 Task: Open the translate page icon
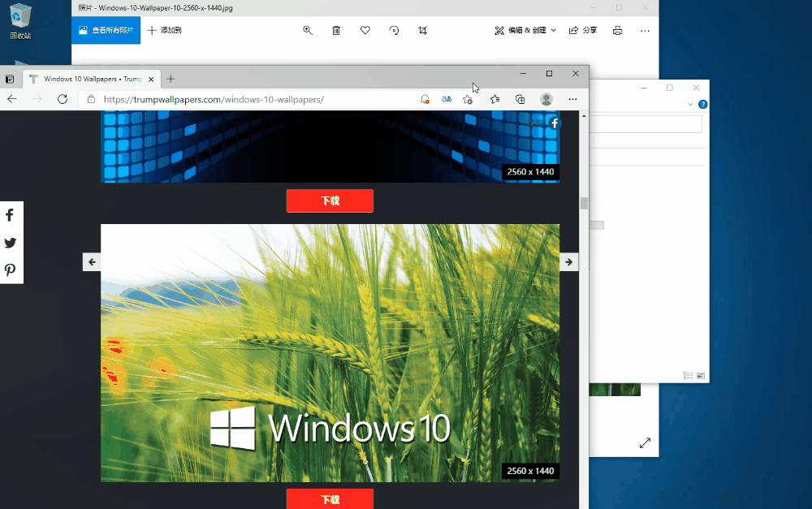click(447, 99)
